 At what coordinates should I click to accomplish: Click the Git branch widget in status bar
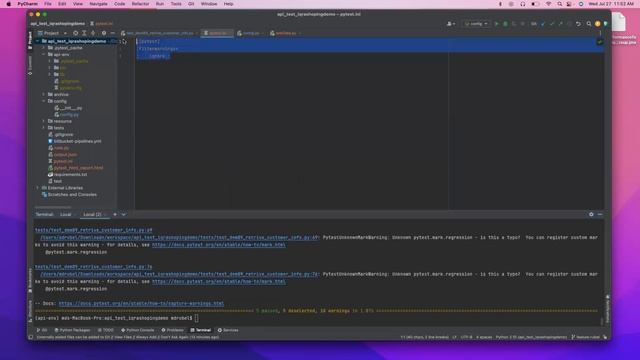(585, 337)
